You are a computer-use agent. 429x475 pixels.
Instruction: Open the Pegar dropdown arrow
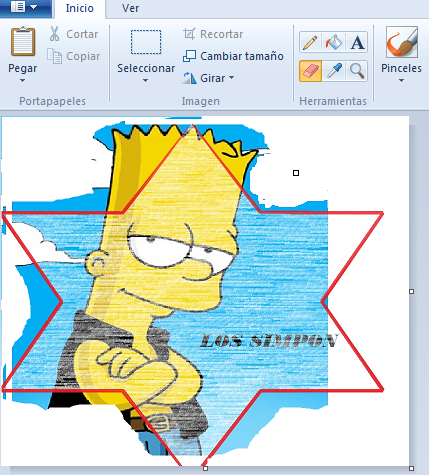coord(22,80)
